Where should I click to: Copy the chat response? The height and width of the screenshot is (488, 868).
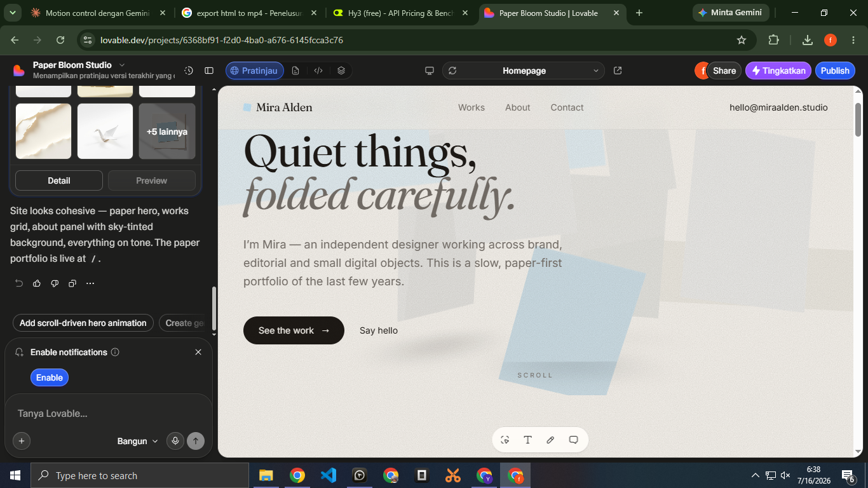[x=72, y=283]
